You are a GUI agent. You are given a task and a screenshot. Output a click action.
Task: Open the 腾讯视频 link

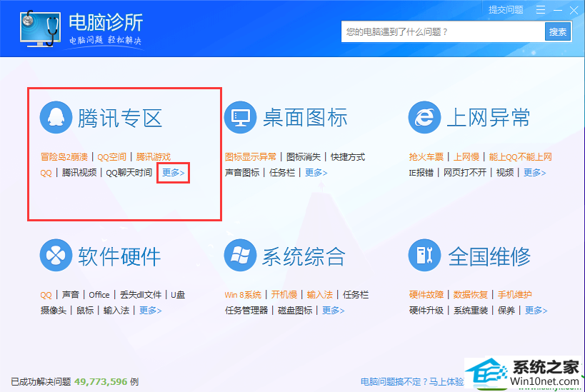[79, 173]
